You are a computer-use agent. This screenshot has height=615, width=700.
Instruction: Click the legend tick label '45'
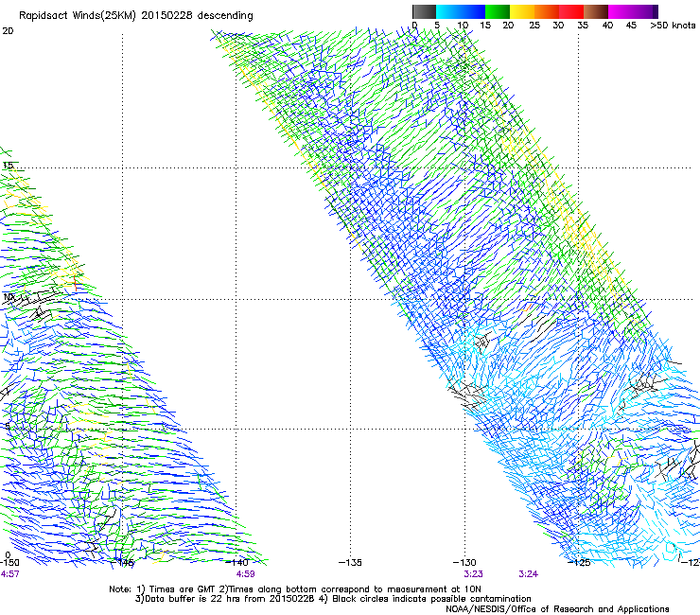coord(631,26)
